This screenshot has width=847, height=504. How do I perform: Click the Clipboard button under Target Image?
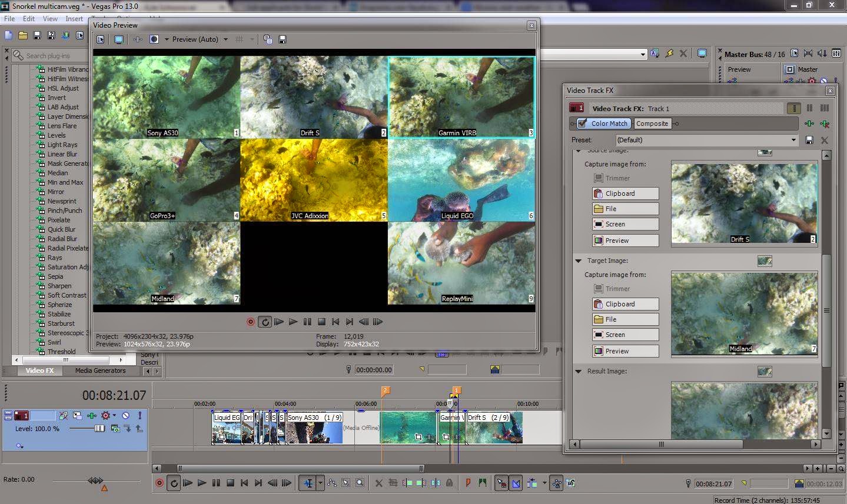[625, 304]
